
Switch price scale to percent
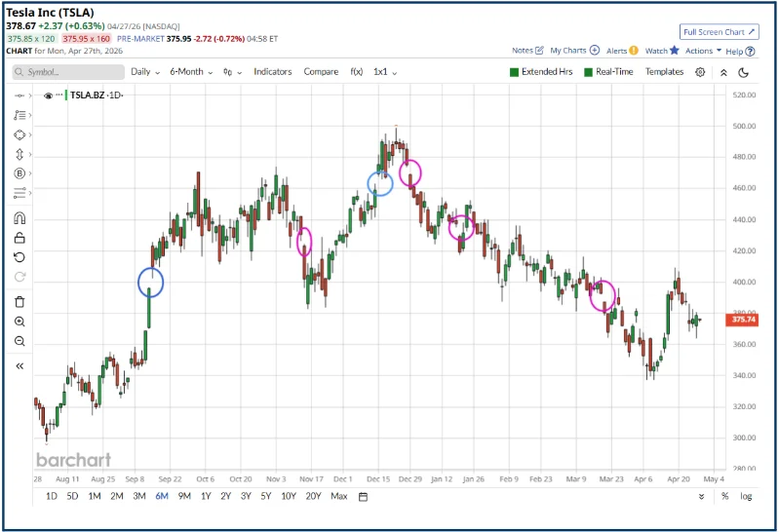(x=724, y=496)
